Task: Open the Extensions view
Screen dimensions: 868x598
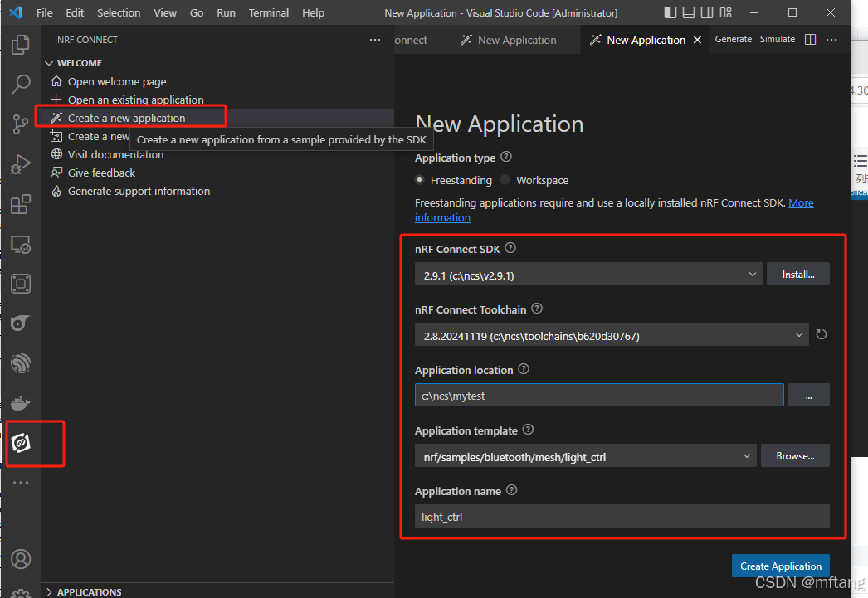Action: pos(21,204)
